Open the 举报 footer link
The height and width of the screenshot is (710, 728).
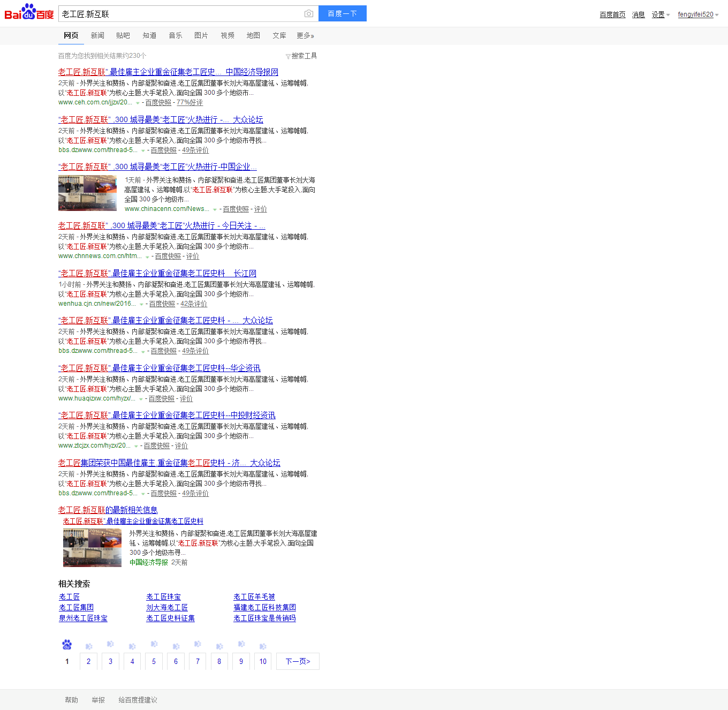pyautogui.click(x=98, y=700)
